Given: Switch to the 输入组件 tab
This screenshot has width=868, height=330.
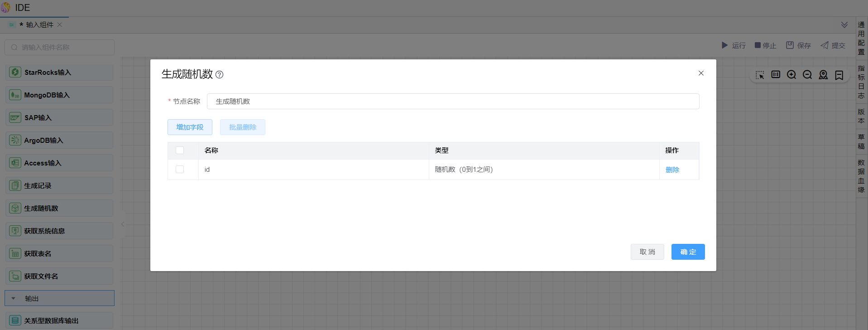Looking at the screenshot, I should (34, 24).
